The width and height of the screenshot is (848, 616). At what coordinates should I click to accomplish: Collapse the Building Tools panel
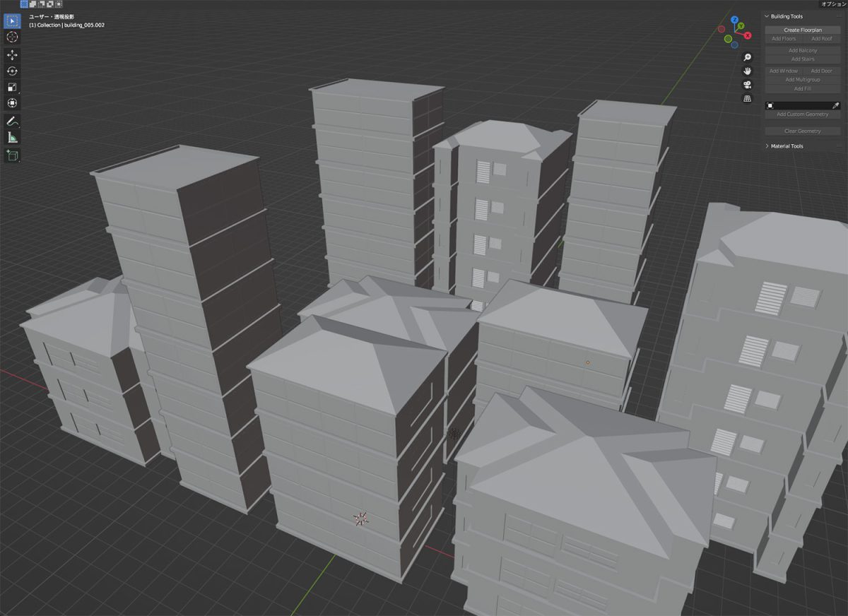767,16
